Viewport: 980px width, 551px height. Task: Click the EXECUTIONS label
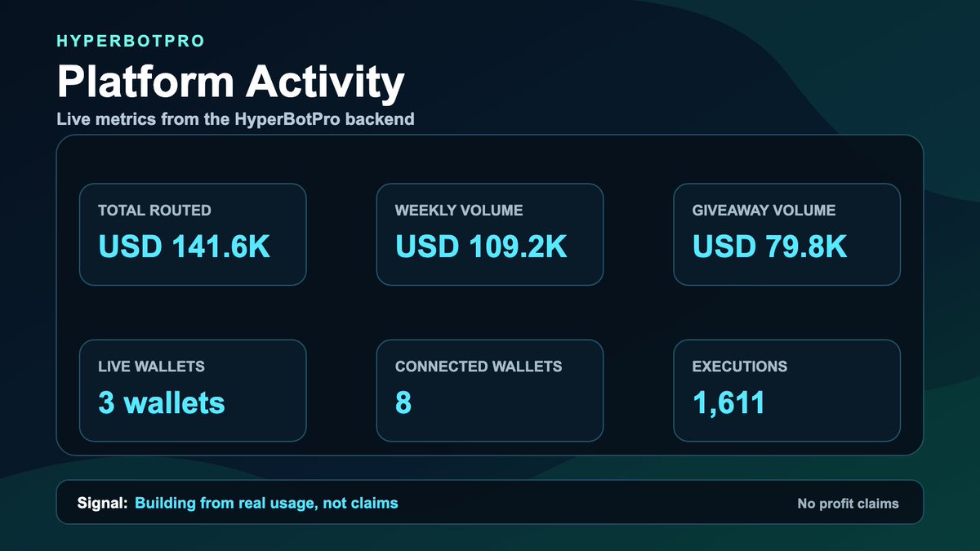pos(740,367)
